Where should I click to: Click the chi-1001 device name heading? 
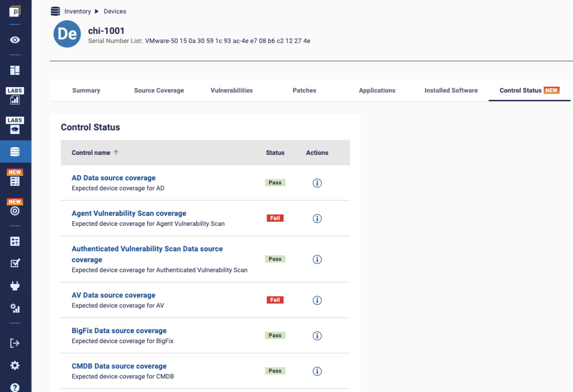click(x=106, y=31)
